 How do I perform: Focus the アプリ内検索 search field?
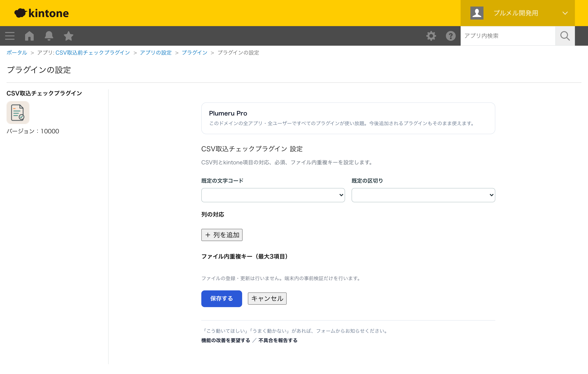point(508,36)
